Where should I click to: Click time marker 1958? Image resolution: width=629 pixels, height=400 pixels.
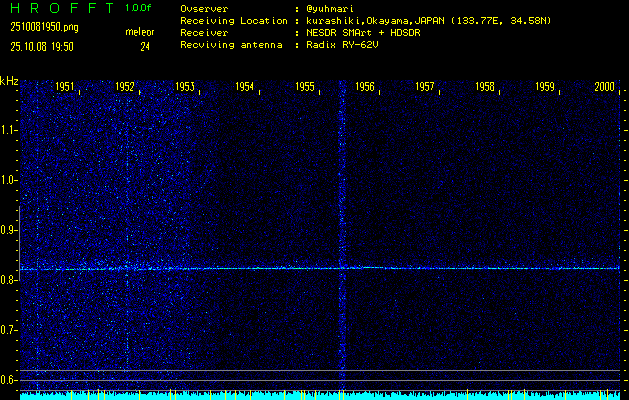coord(485,87)
